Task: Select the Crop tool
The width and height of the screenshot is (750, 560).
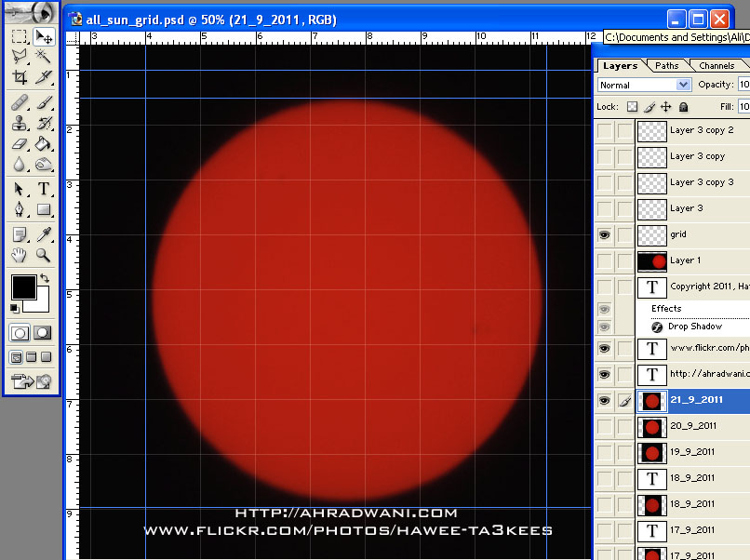Action: [x=20, y=77]
